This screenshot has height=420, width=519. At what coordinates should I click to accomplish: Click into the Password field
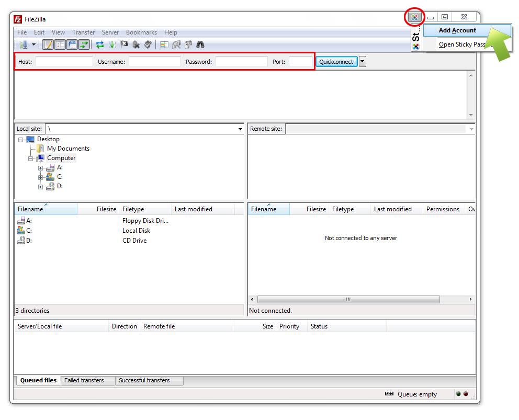tap(241, 62)
